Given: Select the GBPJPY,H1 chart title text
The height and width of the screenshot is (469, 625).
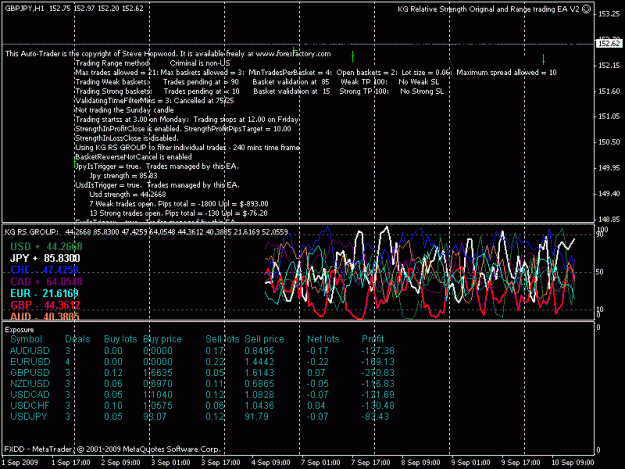Looking at the screenshot, I should tap(25, 8).
